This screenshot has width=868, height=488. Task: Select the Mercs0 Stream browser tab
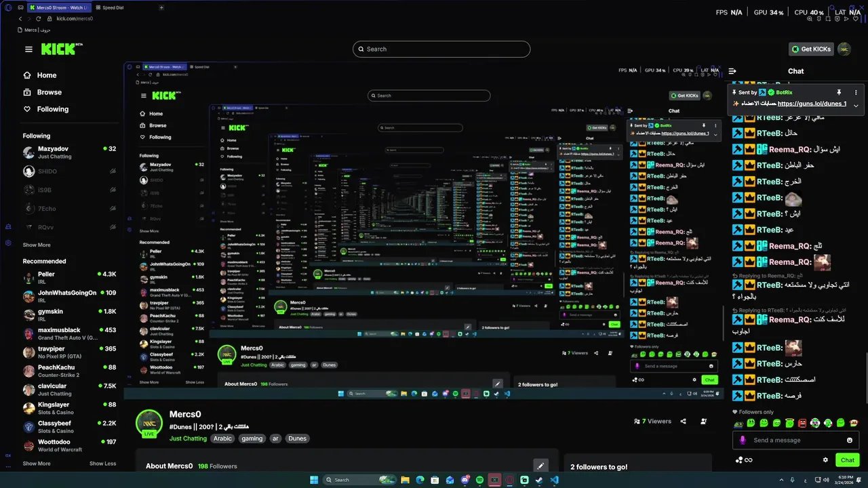coord(58,7)
